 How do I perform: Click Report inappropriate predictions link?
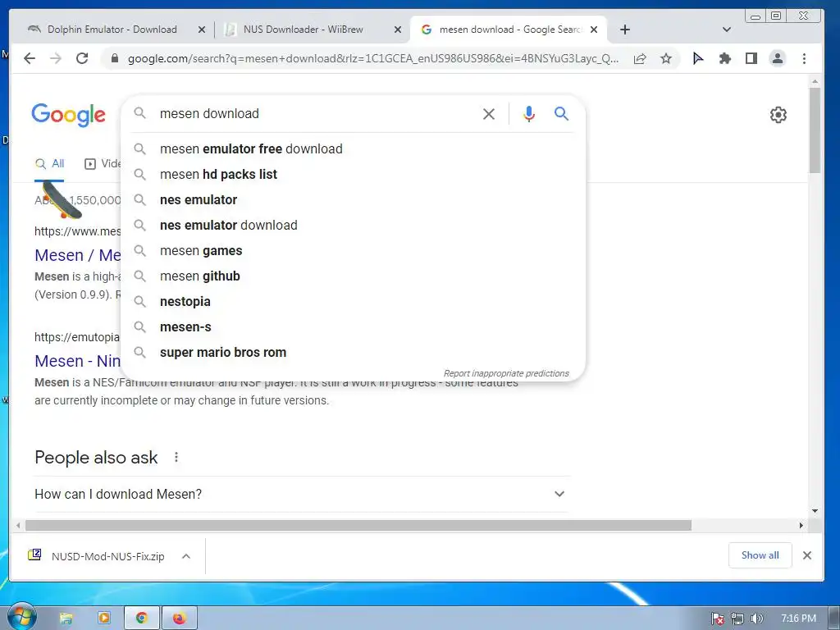click(506, 373)
